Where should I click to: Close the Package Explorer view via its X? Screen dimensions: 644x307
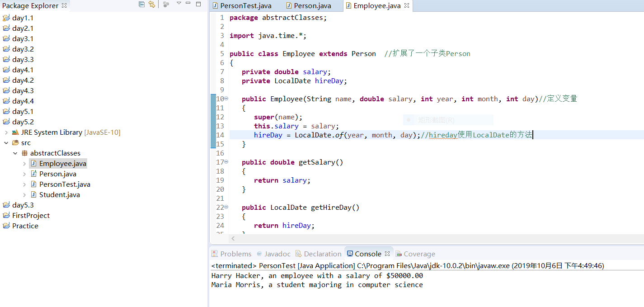[64, 6]
